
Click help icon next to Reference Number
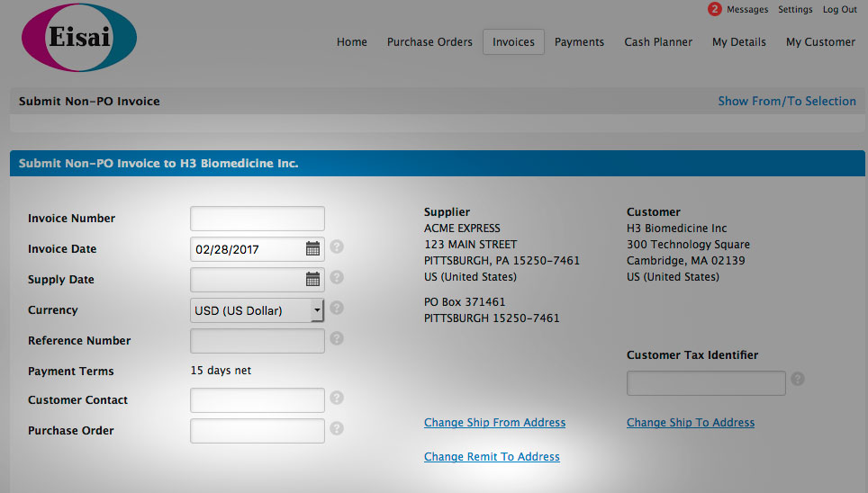tap(337, 338)
